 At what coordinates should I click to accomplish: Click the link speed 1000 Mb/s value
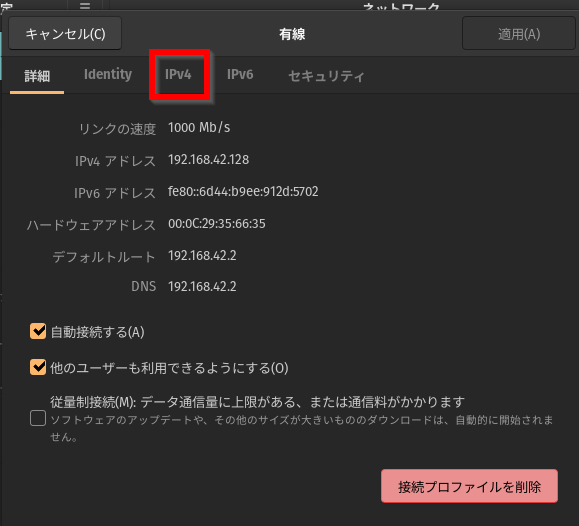pyautogui.click(x=199, y=127)
